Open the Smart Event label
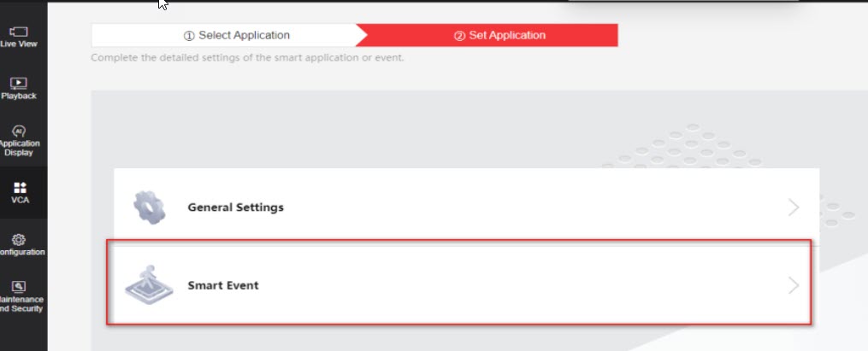868x351 pixels. click(x=223, y=285)
